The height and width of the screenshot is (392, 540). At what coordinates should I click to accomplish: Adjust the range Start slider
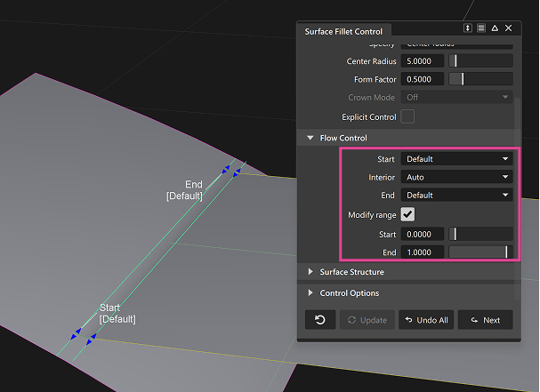pyautogui.click(x=480, y=235)
